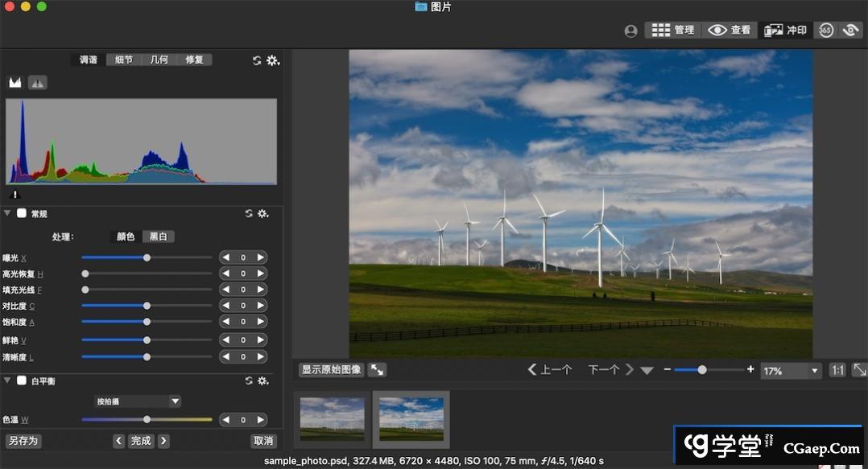Click the 365 icon in top toolbar
Viewport: 868px width, 469px height.
825,31
